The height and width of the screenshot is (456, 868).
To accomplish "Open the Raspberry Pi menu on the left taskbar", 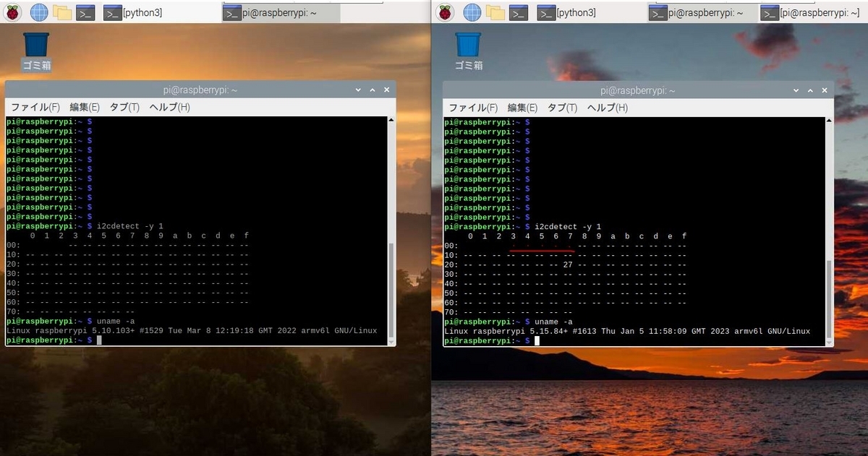I will tap(13, 12).
